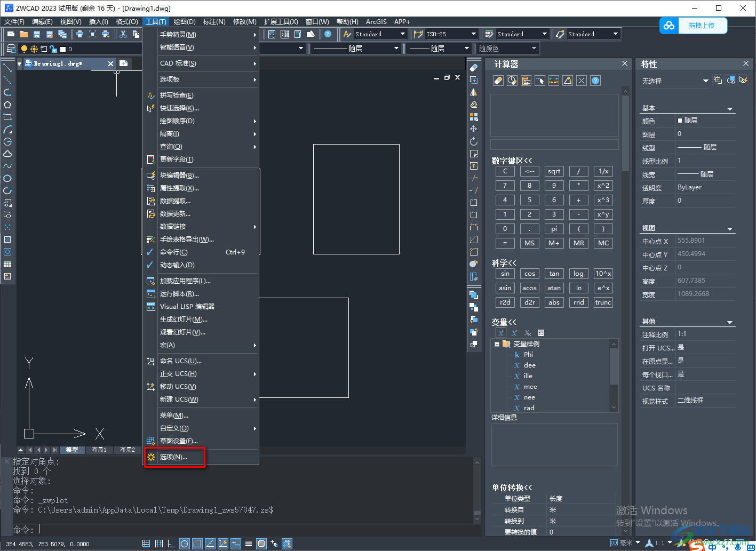The height and width of the screenshot is (551, 756).
Task: Click the New drawing icon in toolbar
Action: click(x=11, y=34)
